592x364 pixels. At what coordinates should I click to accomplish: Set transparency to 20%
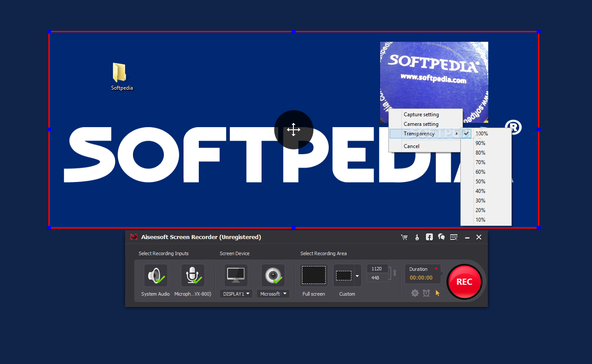click(x=486, y=210)
